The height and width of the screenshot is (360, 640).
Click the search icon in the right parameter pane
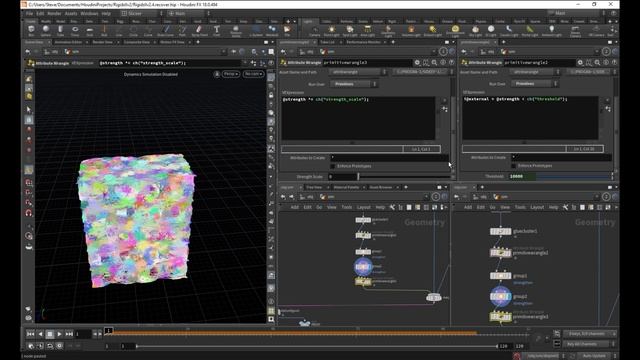(x=597, y=62)
